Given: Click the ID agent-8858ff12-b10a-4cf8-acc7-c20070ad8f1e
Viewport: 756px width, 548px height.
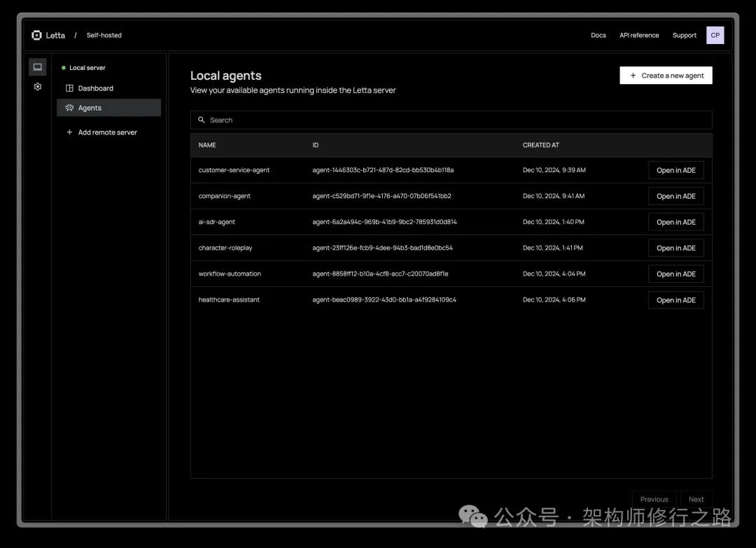Looking at the screenshot, I should pyautogui.click(x=380, y=274).
